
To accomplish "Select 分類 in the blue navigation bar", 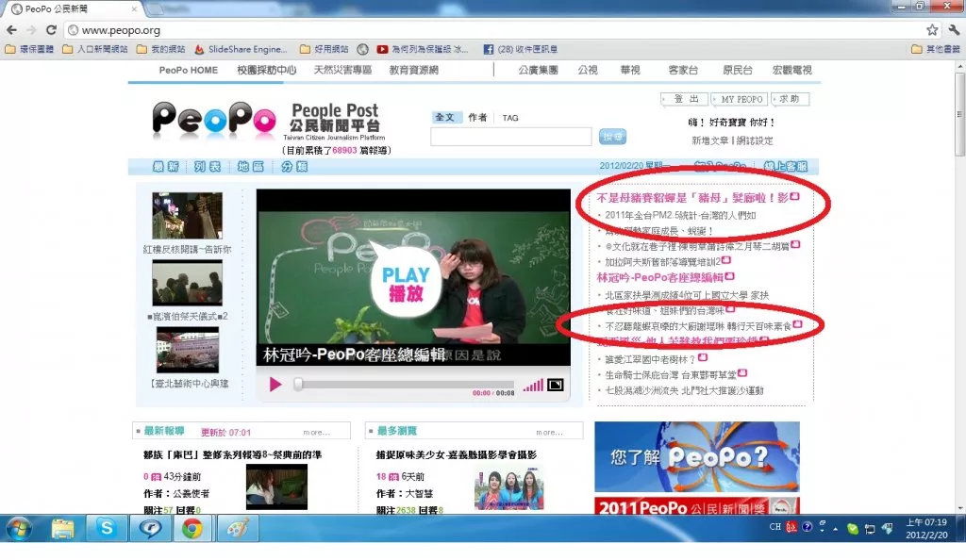I will [x=294, y=166].
